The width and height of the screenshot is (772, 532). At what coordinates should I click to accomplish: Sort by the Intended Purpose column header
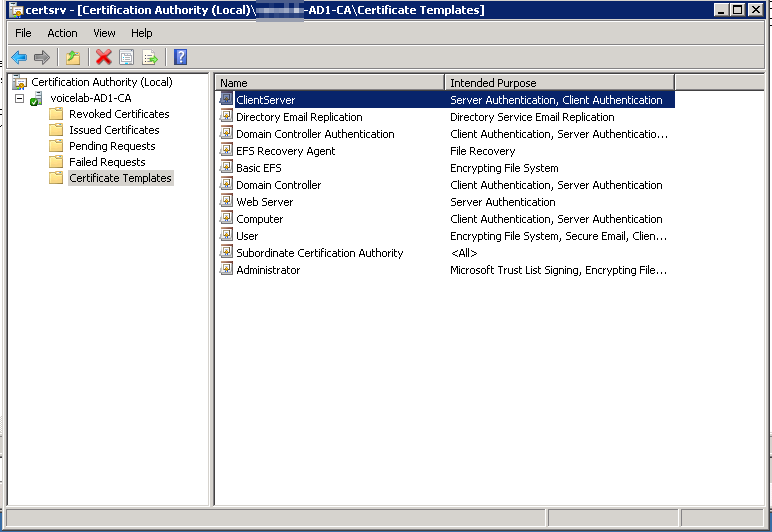559,83
